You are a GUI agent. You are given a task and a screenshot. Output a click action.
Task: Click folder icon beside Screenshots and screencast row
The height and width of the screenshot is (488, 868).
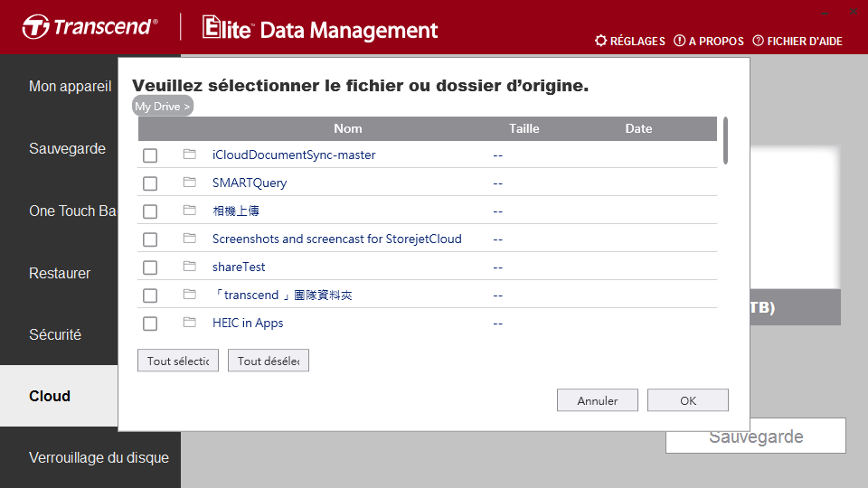[x=189, y=239]
